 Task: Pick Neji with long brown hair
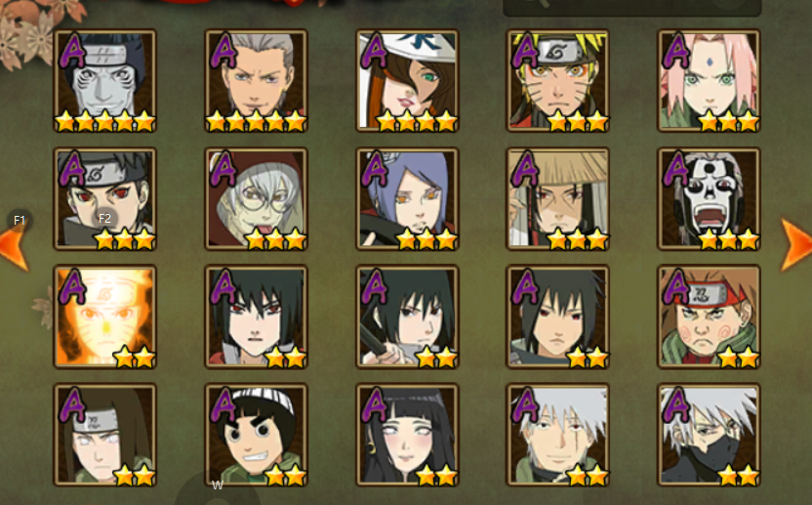[x=104, y=435]
